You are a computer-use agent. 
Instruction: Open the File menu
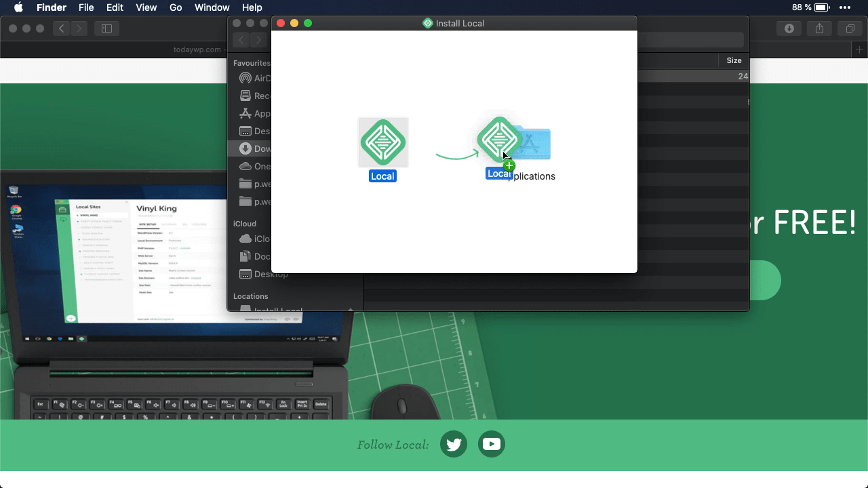[86, 7]
